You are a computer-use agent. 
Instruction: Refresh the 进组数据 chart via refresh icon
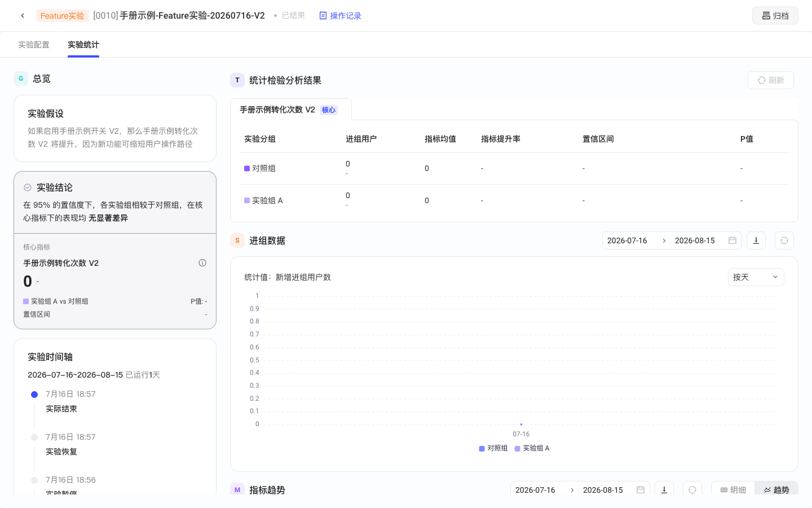pos(784,240)
